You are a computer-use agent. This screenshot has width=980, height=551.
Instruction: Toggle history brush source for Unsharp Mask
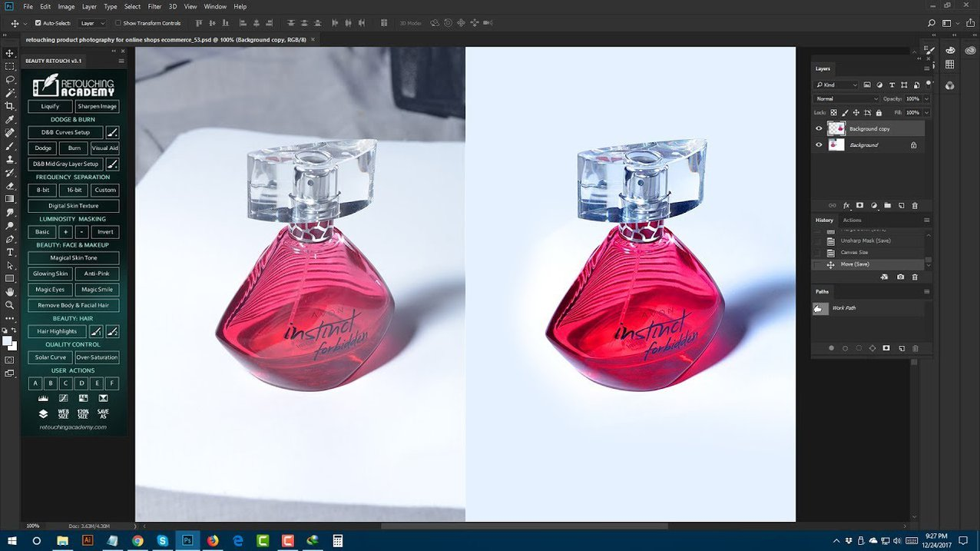pyautogui.click(x=818, y=241)
